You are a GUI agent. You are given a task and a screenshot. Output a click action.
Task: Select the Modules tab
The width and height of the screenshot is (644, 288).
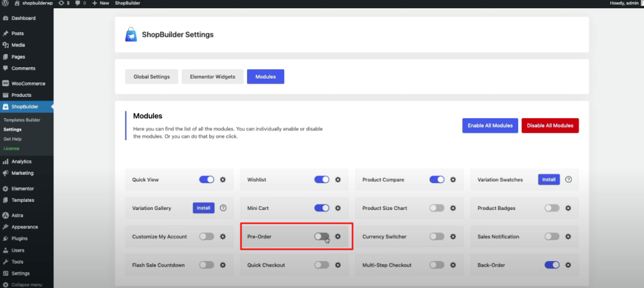[265, 77]
